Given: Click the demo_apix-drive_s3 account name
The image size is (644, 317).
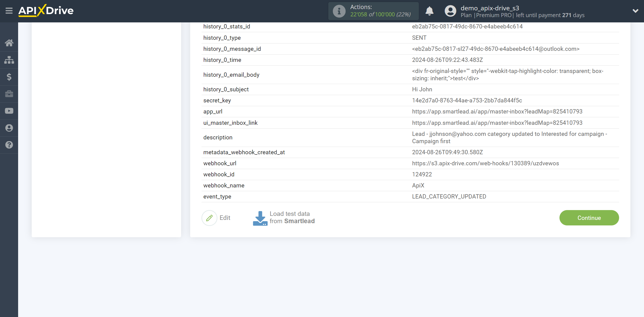Looking at the screenshot, I should click(490, 8).
